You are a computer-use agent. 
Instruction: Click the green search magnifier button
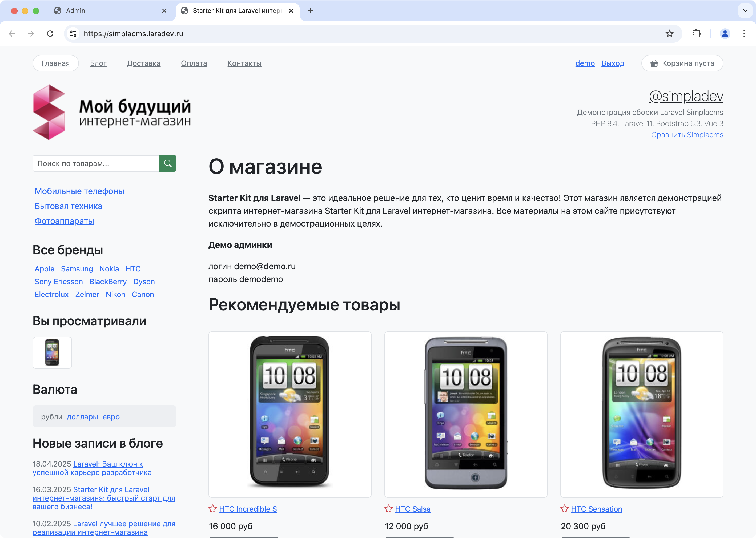tap(168, 163)
